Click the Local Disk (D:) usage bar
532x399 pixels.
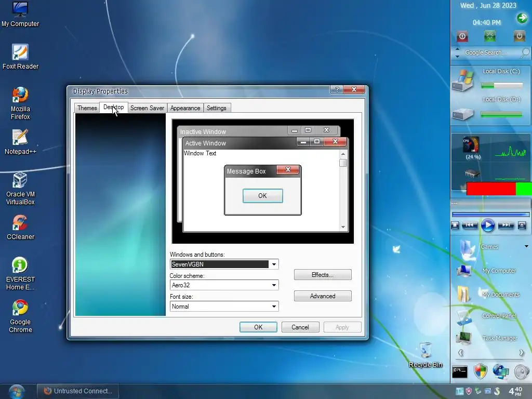[x=501, y=115]
